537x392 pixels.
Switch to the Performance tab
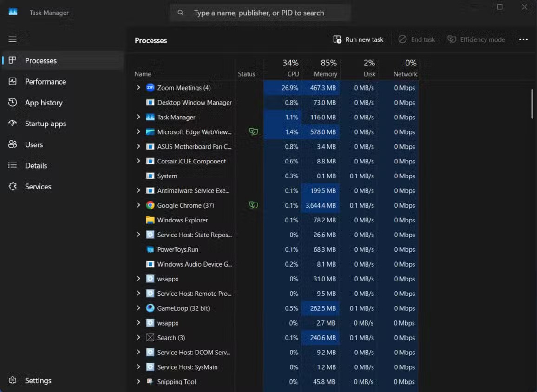[x=45, y=82]
